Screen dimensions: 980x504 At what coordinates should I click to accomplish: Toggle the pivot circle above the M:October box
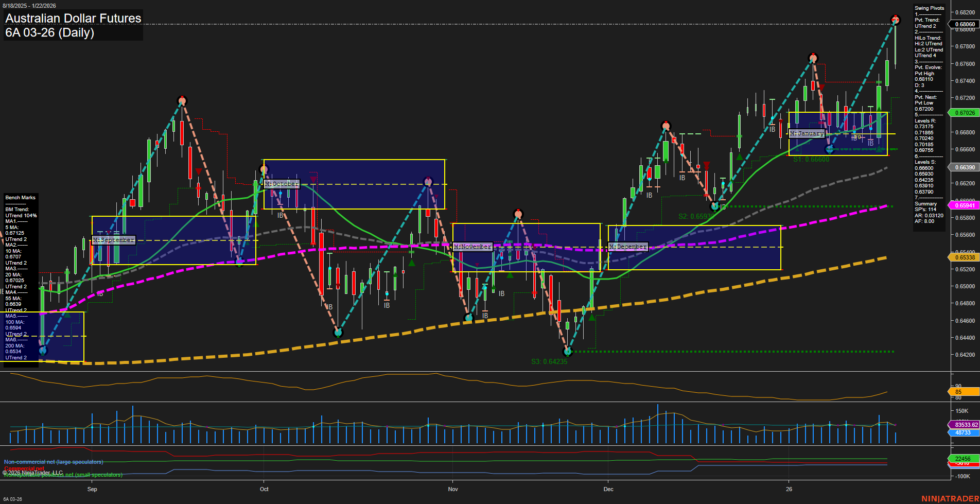pos(264,169)
